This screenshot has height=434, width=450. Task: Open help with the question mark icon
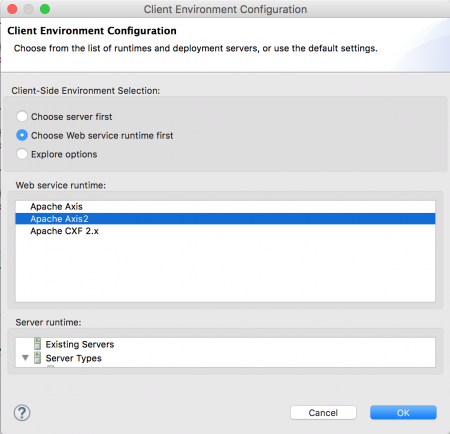(x=22, y=413)
